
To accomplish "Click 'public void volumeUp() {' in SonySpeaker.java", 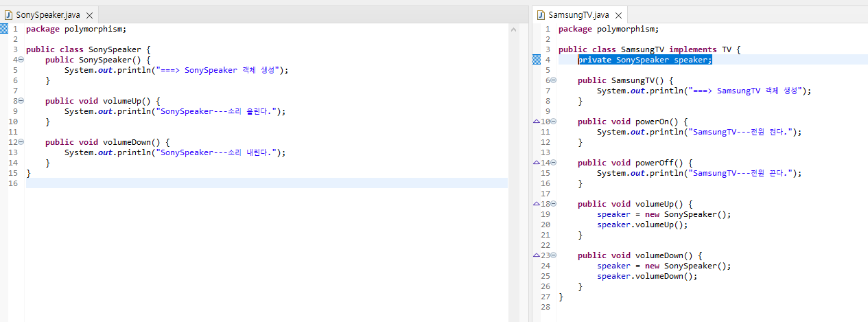I will 103,101.
